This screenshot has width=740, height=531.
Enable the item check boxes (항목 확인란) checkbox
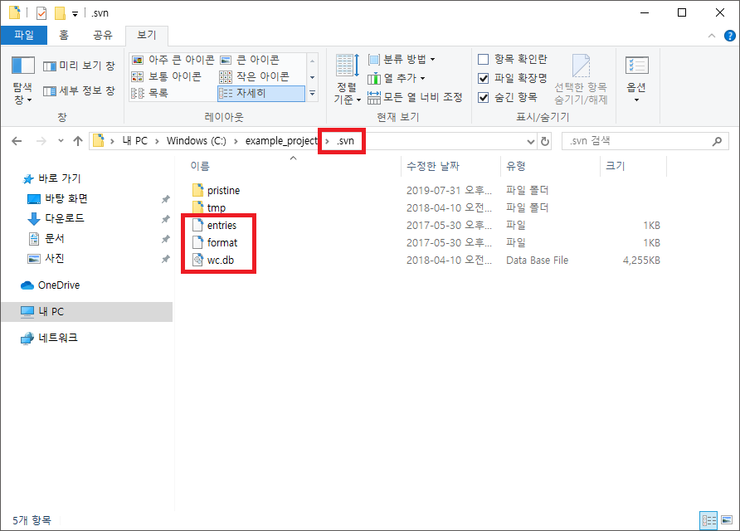pos(484,59)
